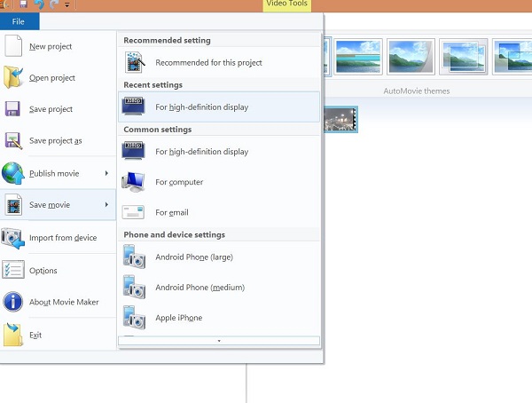The image size is (532, 403).
Task: Click the New project blank page icon
Action: (13, 46)
